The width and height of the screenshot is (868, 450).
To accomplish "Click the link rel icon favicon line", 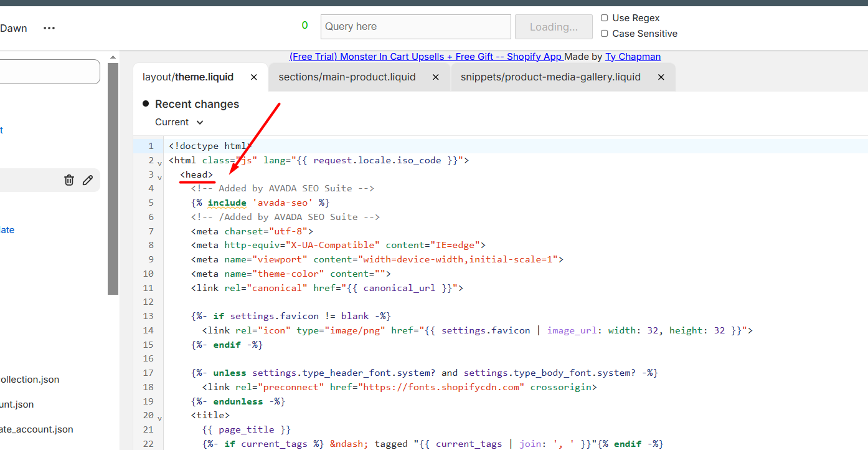I will coord(477,330).
